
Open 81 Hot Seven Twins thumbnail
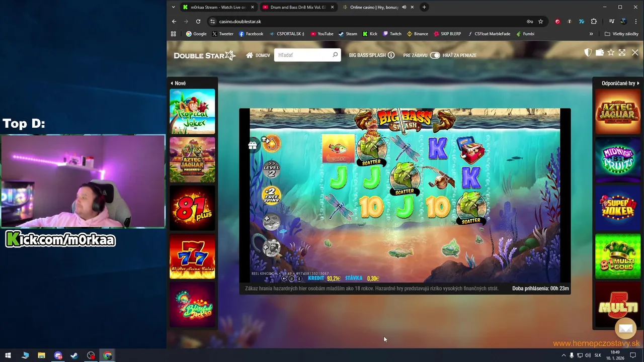click(192, 256)
